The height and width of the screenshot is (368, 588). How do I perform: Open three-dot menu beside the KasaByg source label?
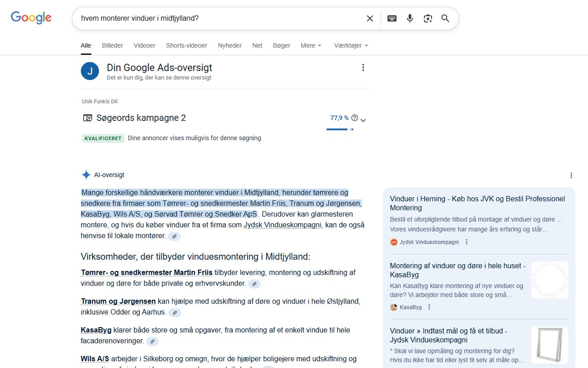click(429, 307)
